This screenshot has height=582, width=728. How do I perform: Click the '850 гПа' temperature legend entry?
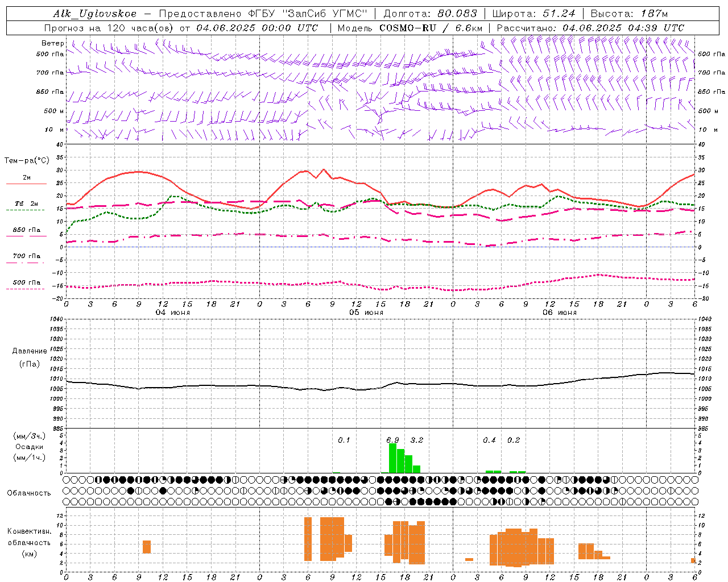(x=27, y=230)
